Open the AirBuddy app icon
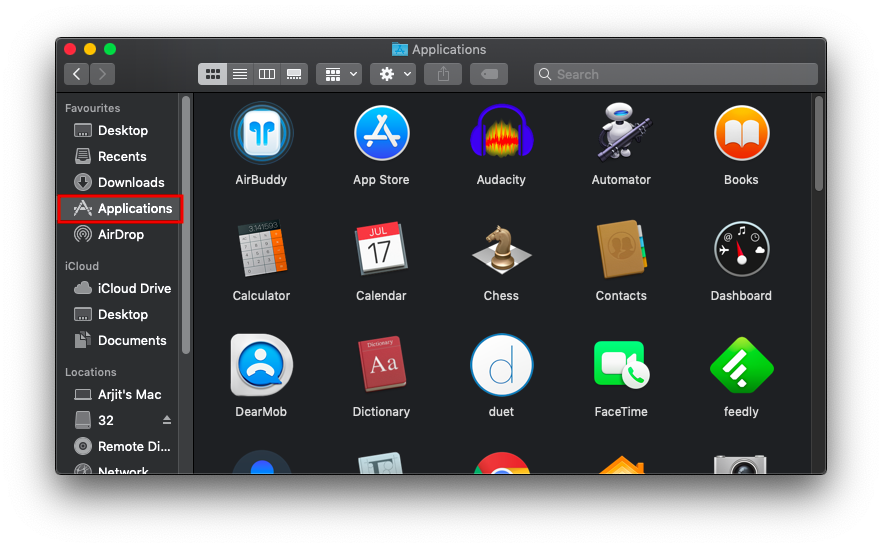Screen dimensions: 882x548 (x=262, y=133)
